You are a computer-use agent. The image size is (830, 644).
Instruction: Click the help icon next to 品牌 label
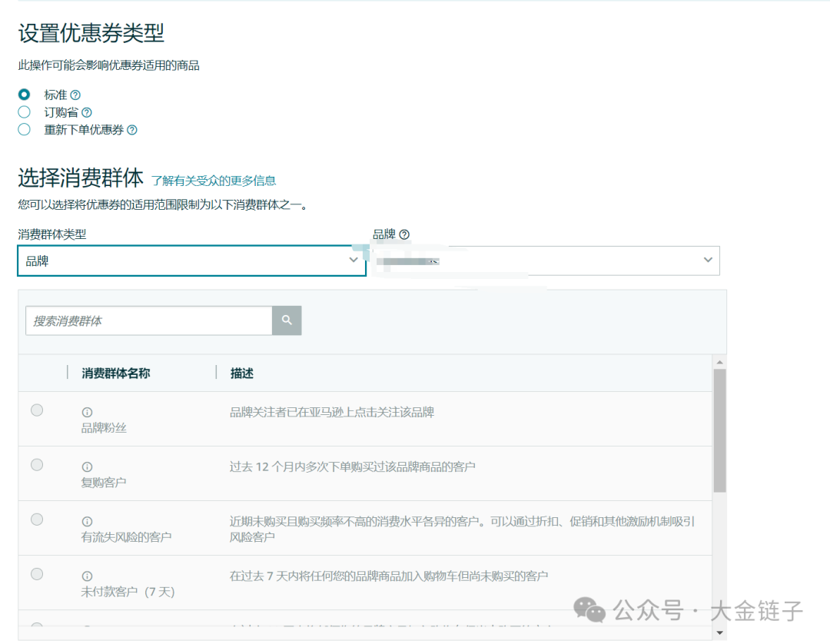[403, 234]
